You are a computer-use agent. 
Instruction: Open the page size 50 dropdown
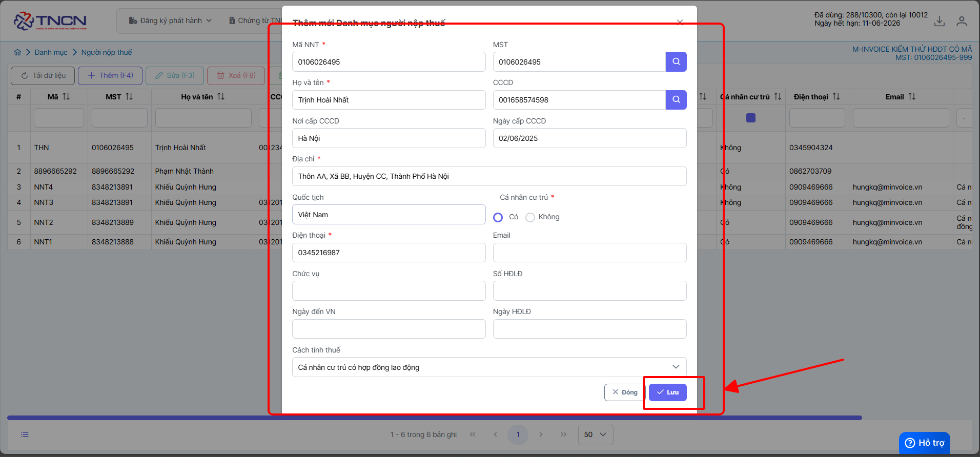coord(596,434)
